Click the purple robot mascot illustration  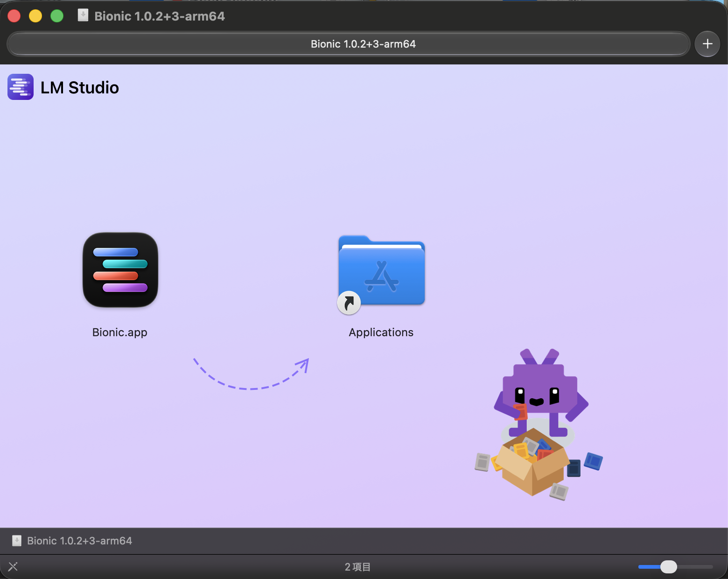[x=541, y=392]
